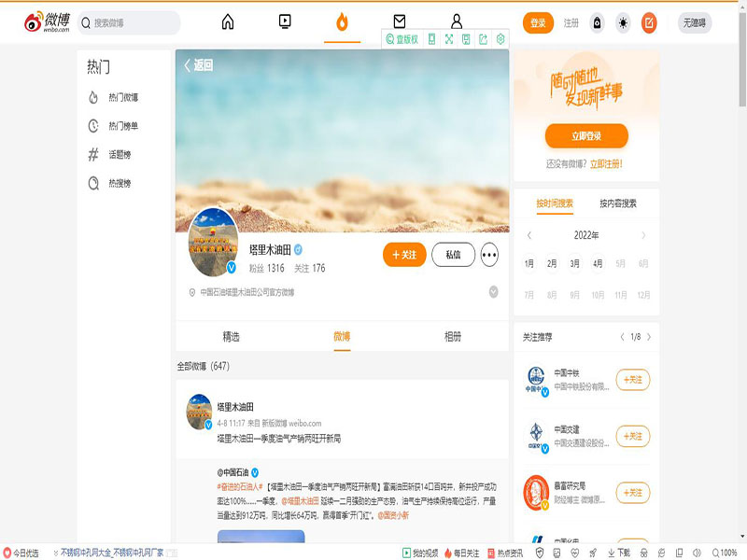
Task: Open 下载 downloads in status bar
Action: [619, 553]
